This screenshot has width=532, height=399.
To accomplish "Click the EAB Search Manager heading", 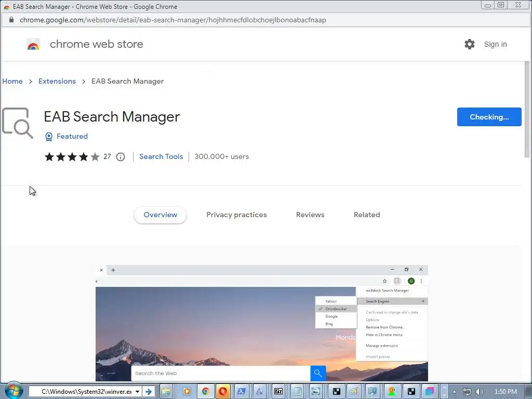I will pyautogui.click(x=112, y=117).
